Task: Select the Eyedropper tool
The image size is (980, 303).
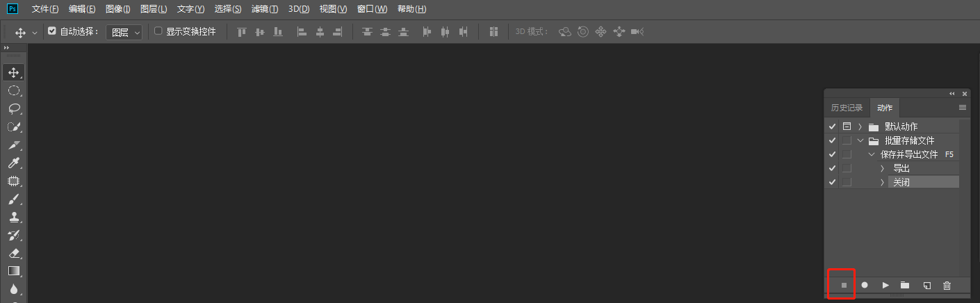Action: coord(13,163)
